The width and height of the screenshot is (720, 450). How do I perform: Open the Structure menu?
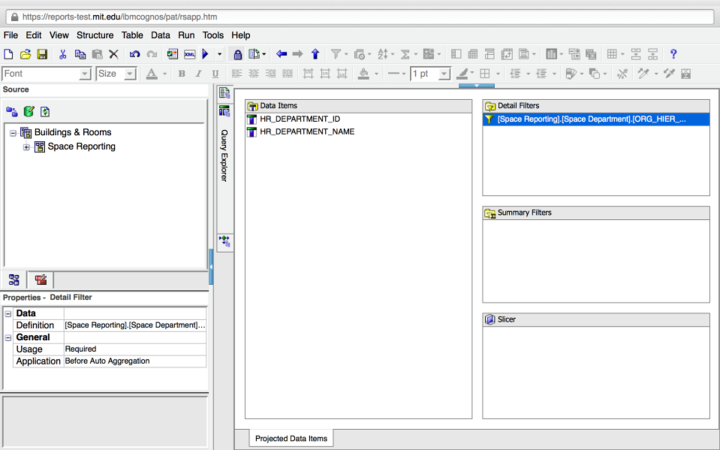pyautogui.click(x=95, y=35)
